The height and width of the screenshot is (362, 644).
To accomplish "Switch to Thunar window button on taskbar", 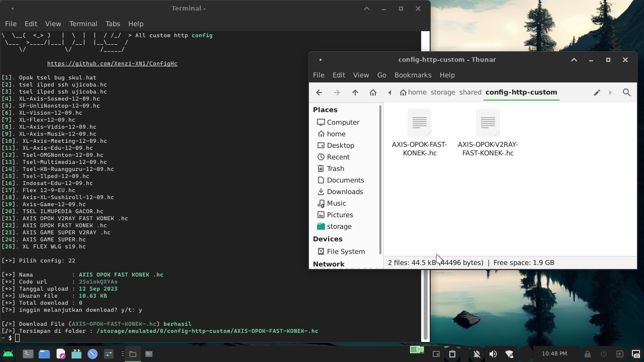I will 133,354.
